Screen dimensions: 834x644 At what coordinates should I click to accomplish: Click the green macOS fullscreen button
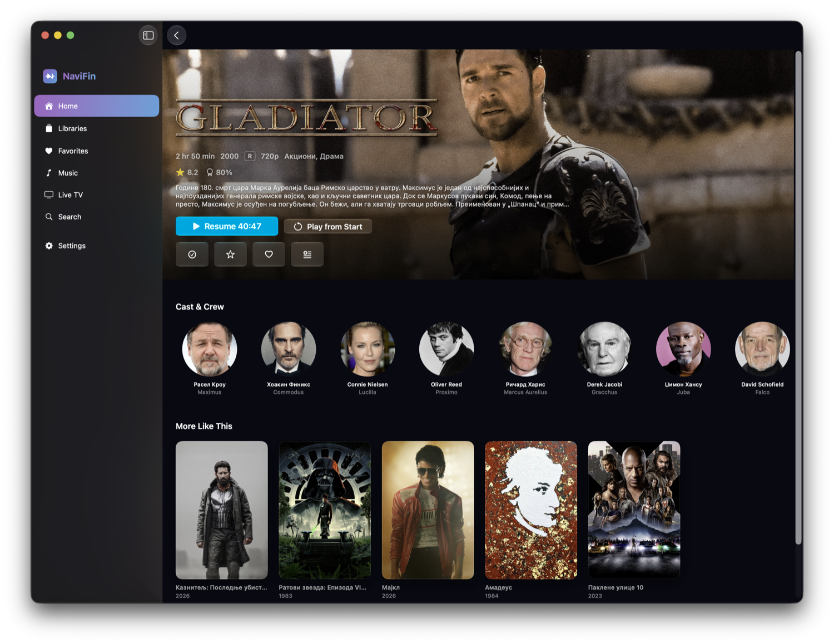click(71, 35)
